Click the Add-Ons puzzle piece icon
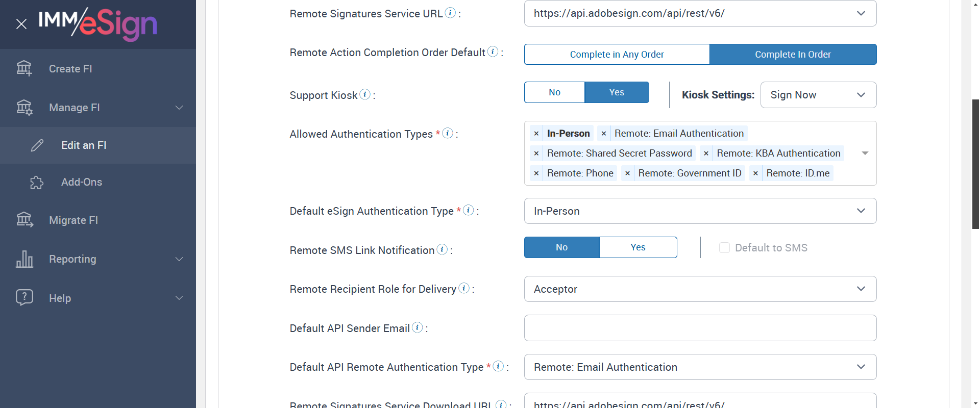Image resolution: width=980 pixels, height=408 pixels. pos(37,182)
